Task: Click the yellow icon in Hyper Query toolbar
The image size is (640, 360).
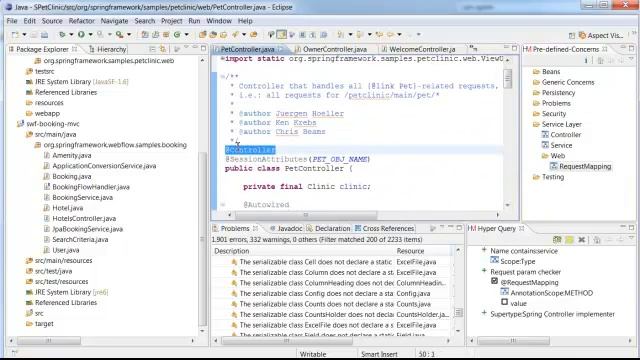Action: click(x=569, y=240)
